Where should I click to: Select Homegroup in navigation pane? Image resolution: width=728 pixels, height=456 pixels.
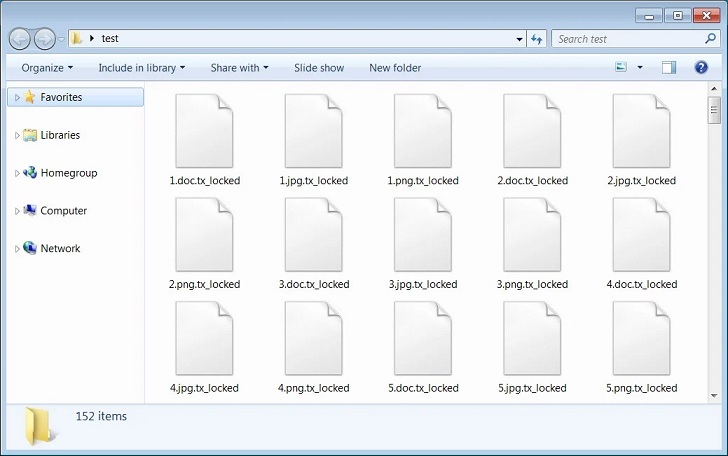pos(69,173)
